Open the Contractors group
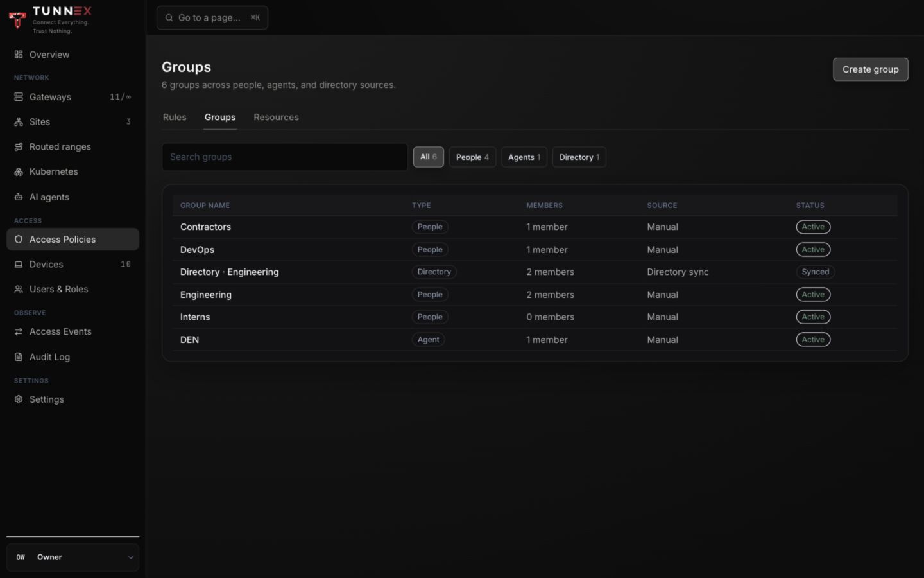The image size is (924, 578). 205,227
